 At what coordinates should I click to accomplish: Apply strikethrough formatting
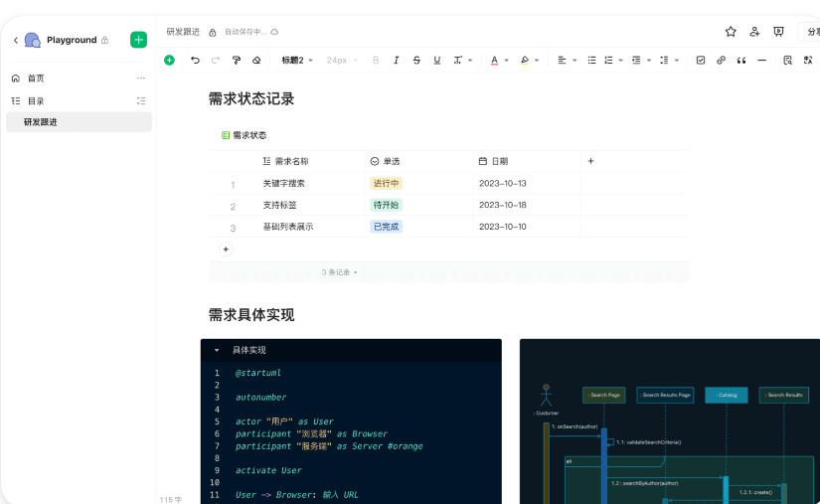tap(415, 61)
